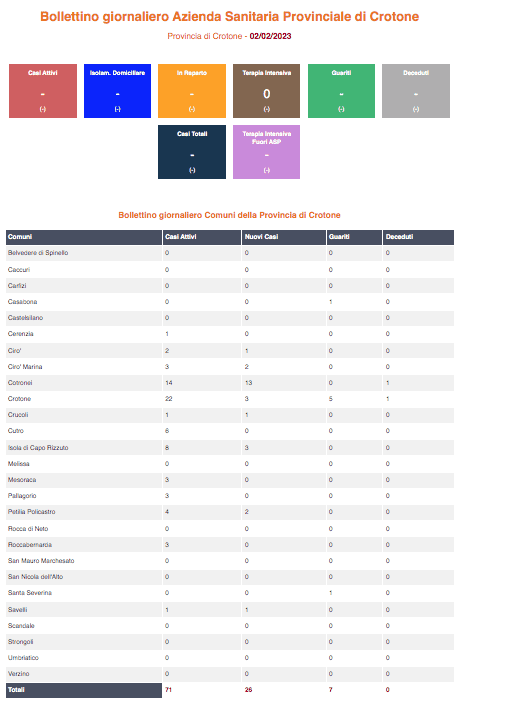Select the Guariti table column header

(x=354, y=237)
